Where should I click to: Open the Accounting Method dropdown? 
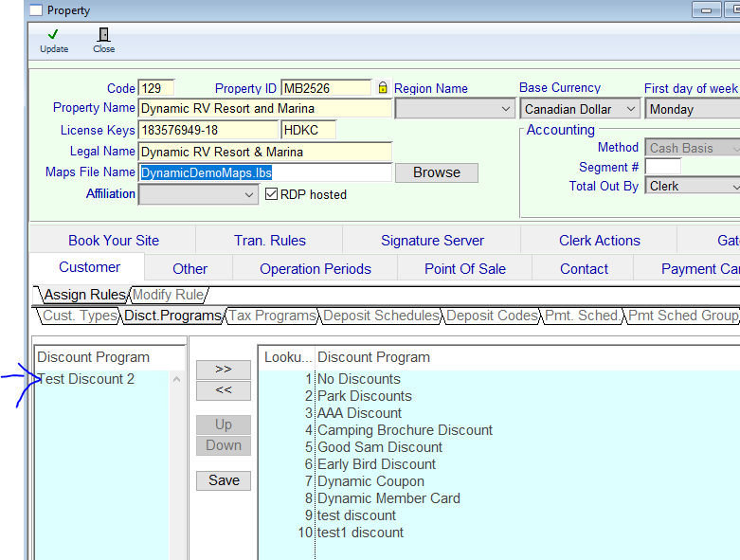coord(693,148)
